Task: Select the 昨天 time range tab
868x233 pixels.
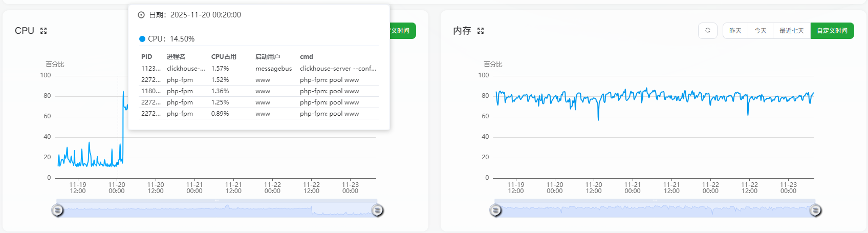Action: tap(735, 31)
